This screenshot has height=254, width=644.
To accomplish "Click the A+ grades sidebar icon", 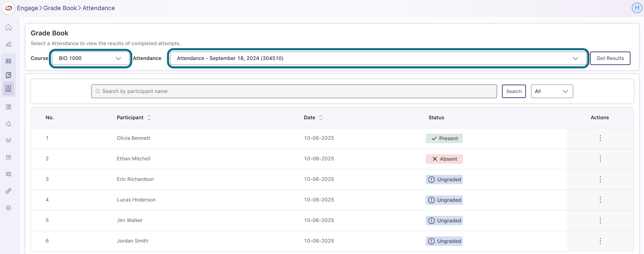I will [8, 61].
